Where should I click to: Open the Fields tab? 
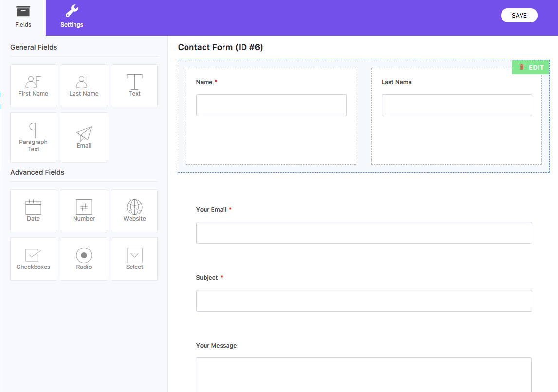pos(23,18)
